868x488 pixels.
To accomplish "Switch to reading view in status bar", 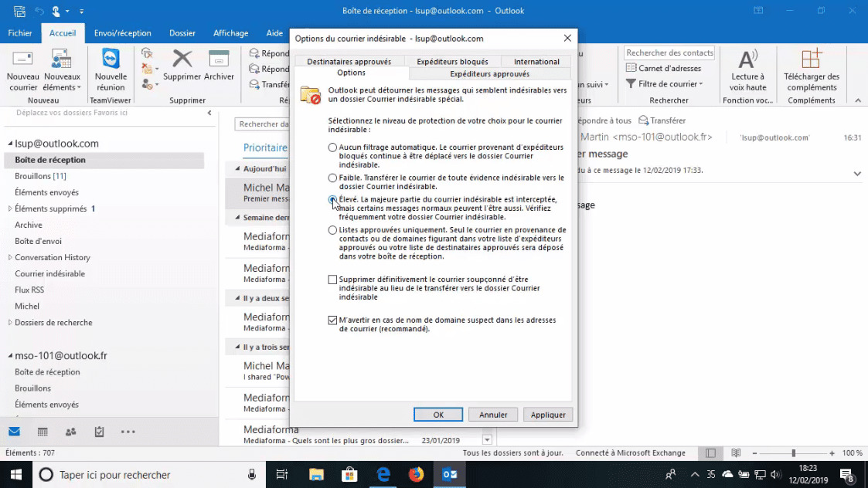I will (x=736, y=453).
